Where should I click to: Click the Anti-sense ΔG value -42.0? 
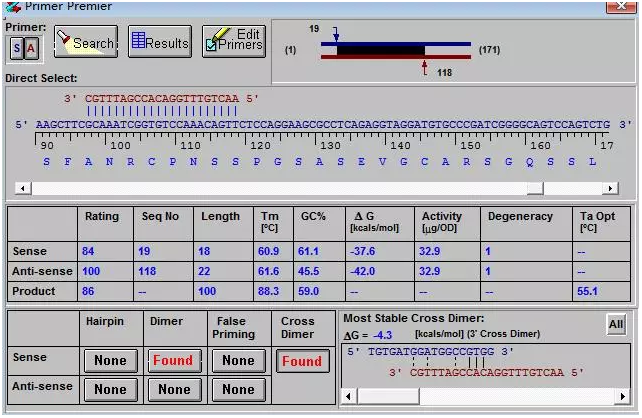tap(362, 271)
